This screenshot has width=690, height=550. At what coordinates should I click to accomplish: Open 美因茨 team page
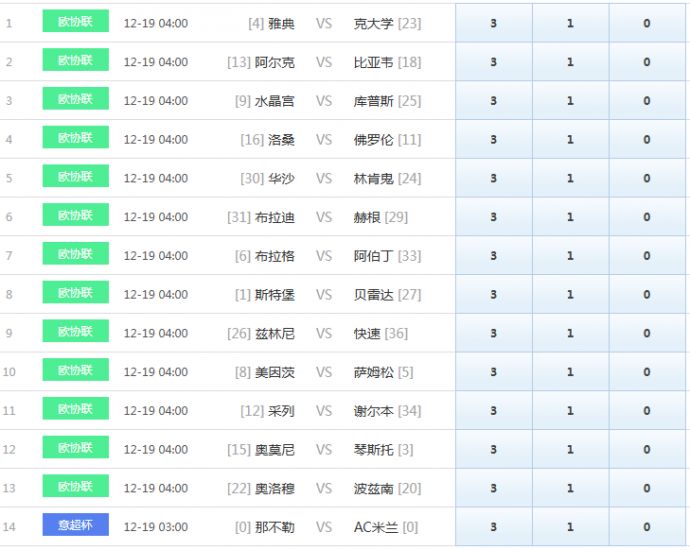point(275,372)
